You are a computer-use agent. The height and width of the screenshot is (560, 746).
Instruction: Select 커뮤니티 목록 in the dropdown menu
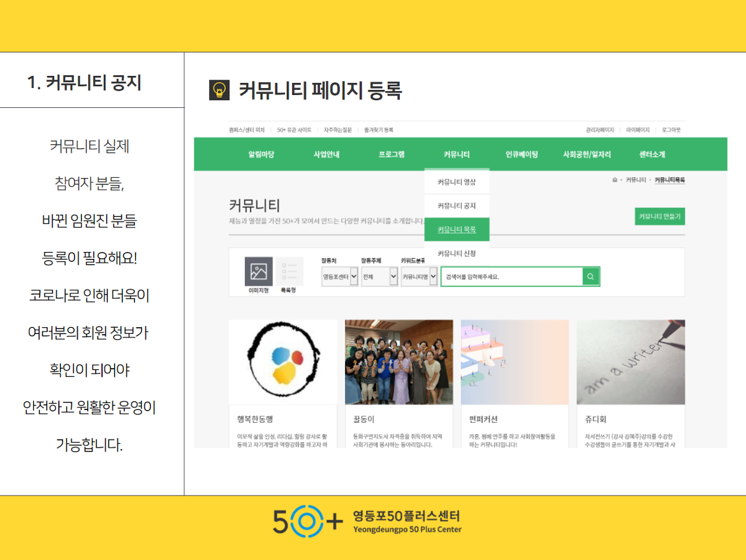[x=457, y=230]
